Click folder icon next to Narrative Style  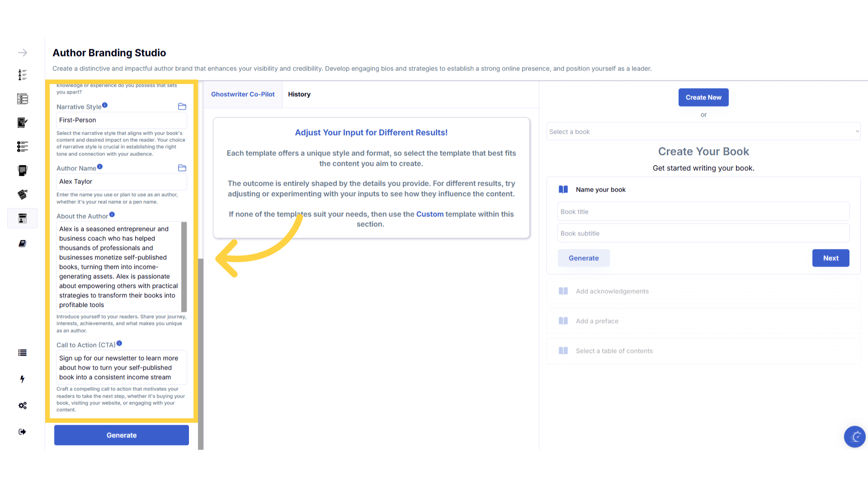click(182, 107)
